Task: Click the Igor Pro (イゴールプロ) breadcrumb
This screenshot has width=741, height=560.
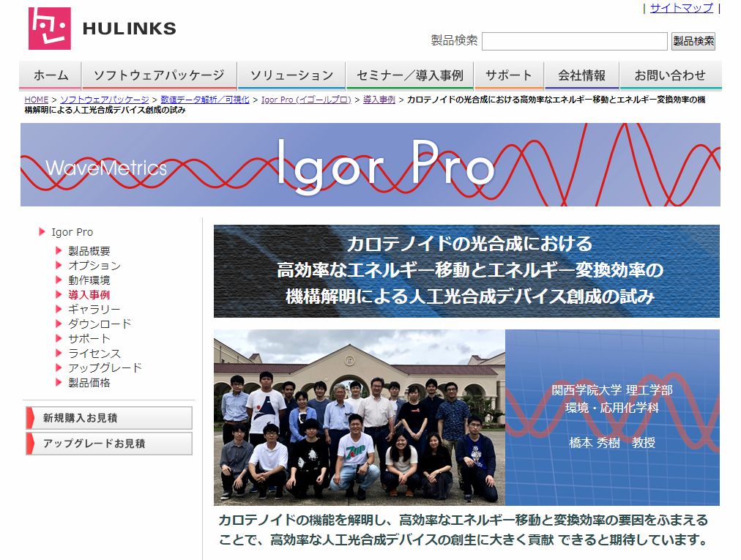Action: pyautogui.click(x=306, y=100)
